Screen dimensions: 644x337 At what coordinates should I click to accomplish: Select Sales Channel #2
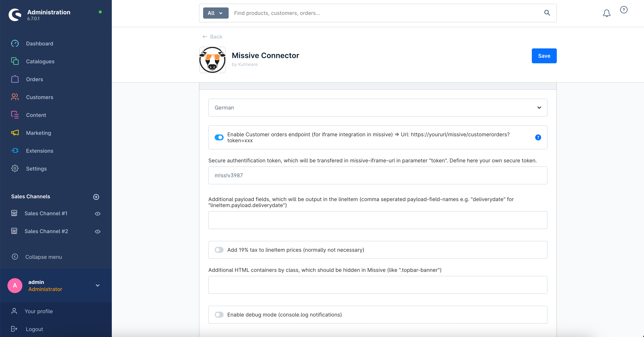pyautogui.click(x=46, y=231)
